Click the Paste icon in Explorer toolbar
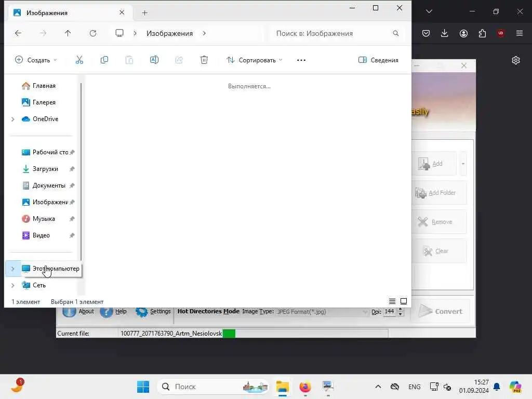532x399 pixels. click(129, 60)
